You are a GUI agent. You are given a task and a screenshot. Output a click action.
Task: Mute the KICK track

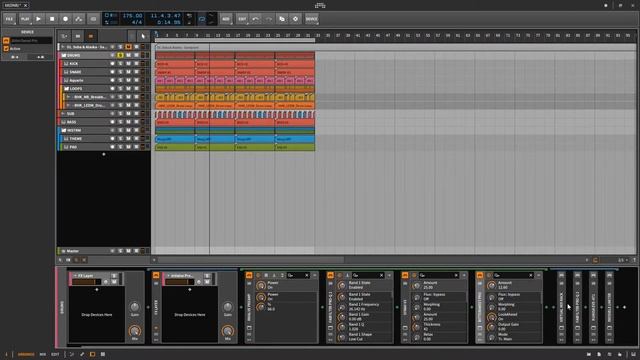(x=128, y=64)
